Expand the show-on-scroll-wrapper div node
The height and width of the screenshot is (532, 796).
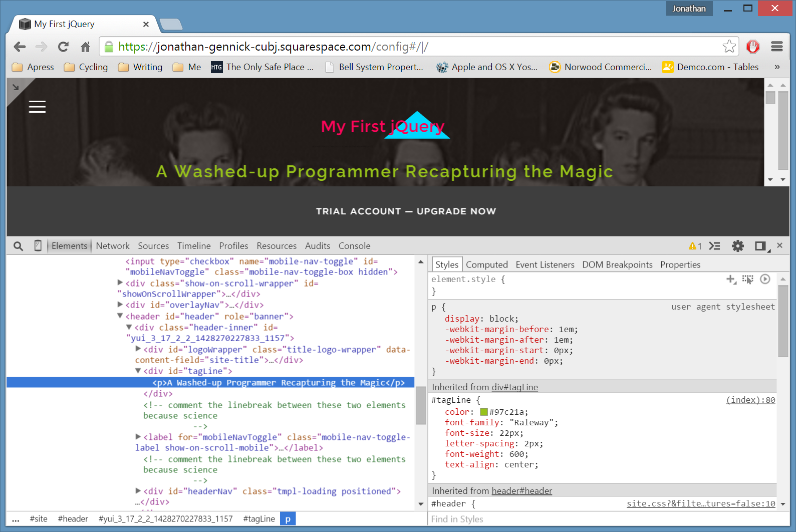coord(120,283)
